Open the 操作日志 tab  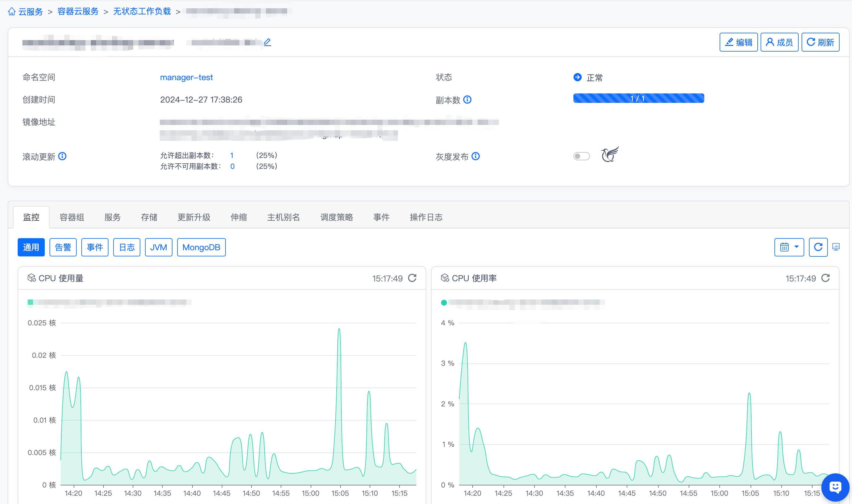[426, 217]
